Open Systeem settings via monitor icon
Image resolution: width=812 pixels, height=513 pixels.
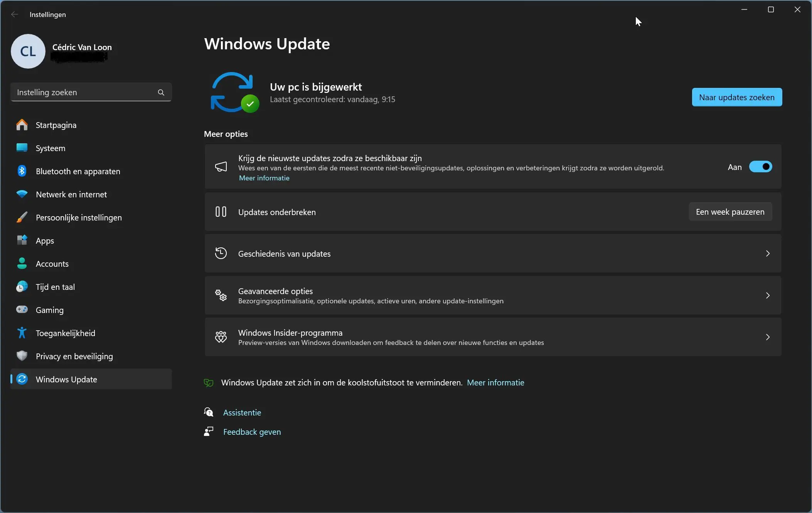pos(22,148)
